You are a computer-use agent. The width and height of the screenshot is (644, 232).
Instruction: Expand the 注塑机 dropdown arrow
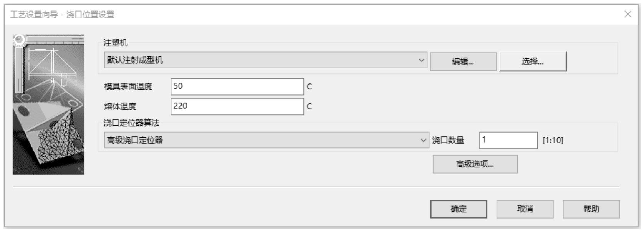click(x=421, y=60)
